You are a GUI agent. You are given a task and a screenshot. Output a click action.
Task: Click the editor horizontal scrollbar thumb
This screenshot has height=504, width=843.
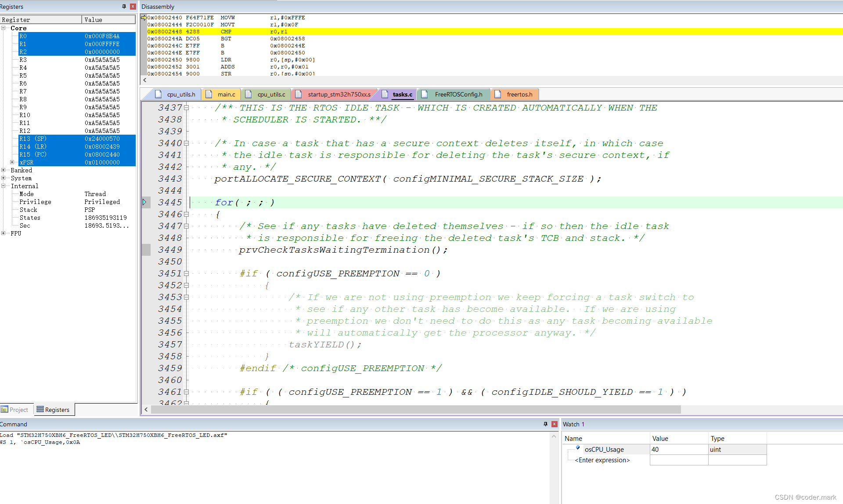pyautogui.click(x=415, y=409)
